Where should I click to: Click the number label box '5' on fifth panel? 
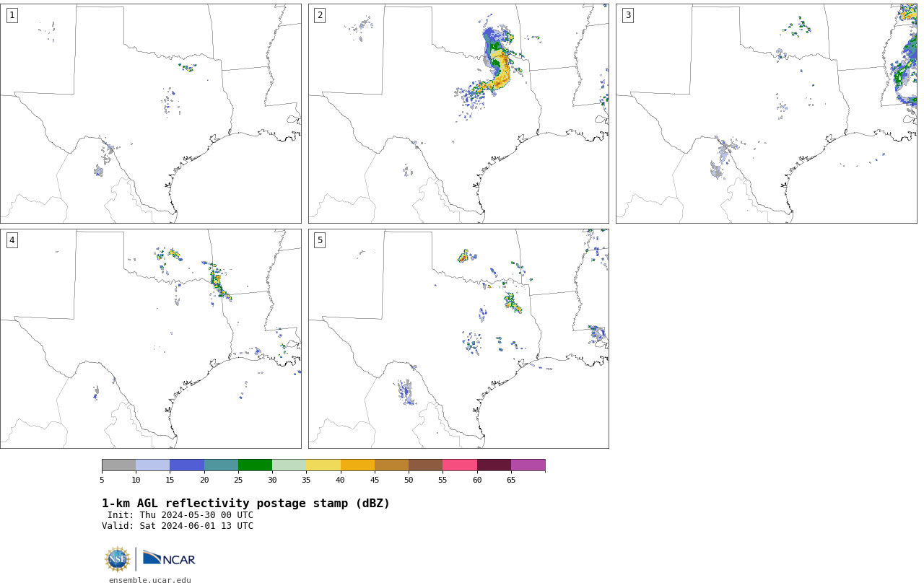(x=320, y=240)
